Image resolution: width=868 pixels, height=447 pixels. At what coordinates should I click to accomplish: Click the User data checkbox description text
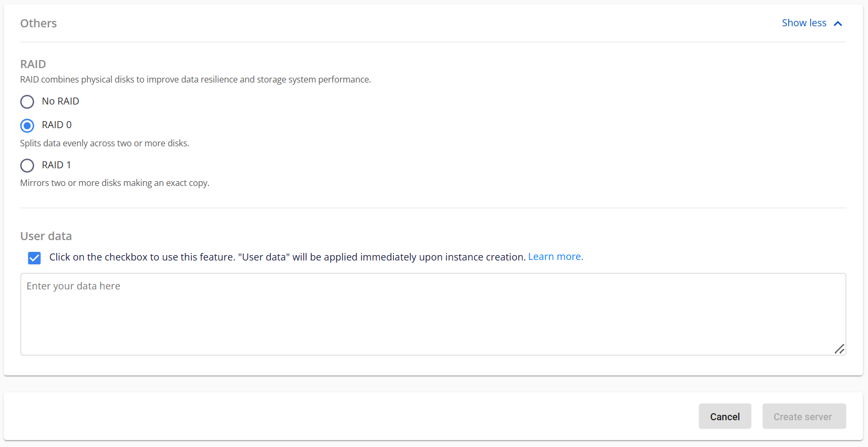287,257
